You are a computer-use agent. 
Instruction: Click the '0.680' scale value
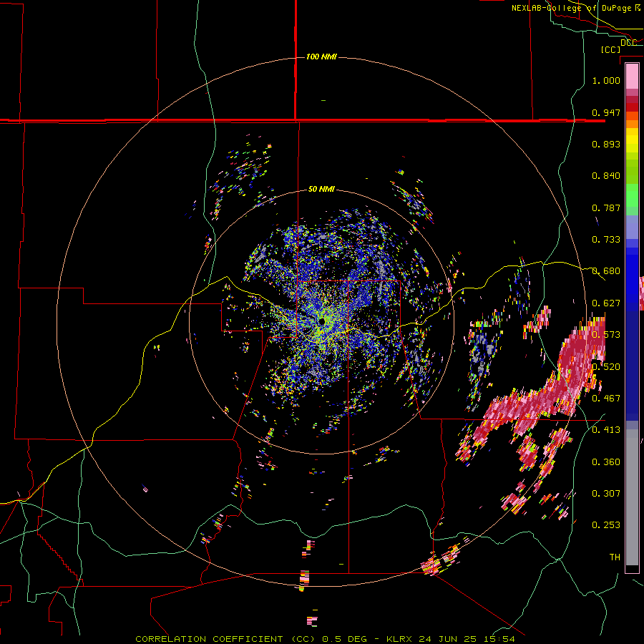(606, 271)
